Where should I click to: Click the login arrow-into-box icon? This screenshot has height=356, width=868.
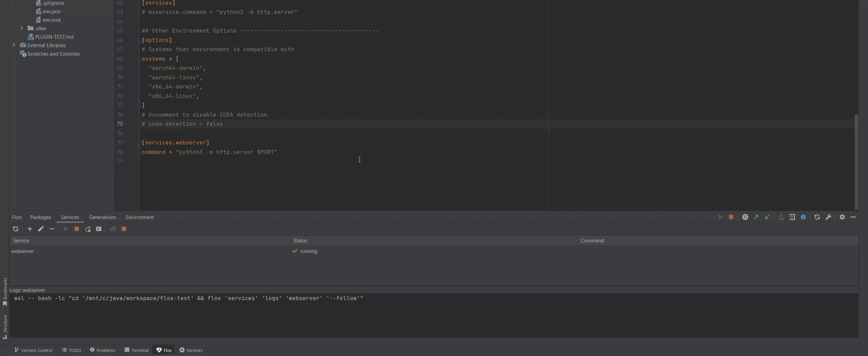792,217
